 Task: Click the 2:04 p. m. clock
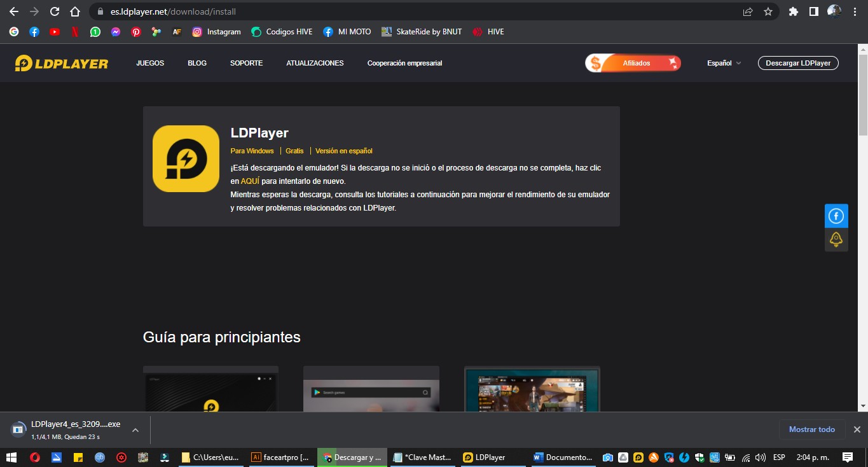(x=813, y=457)
